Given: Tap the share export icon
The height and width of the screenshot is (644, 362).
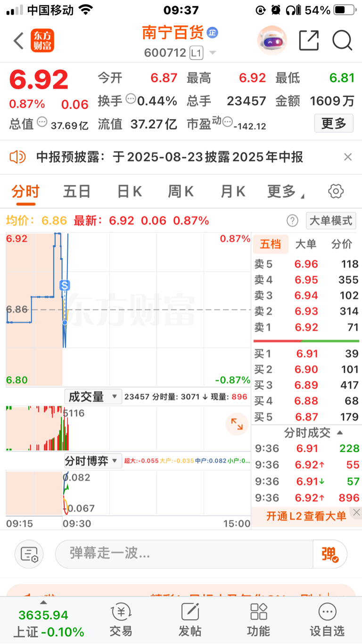Looking at the screenshot, I should click(x=309, y=41).
